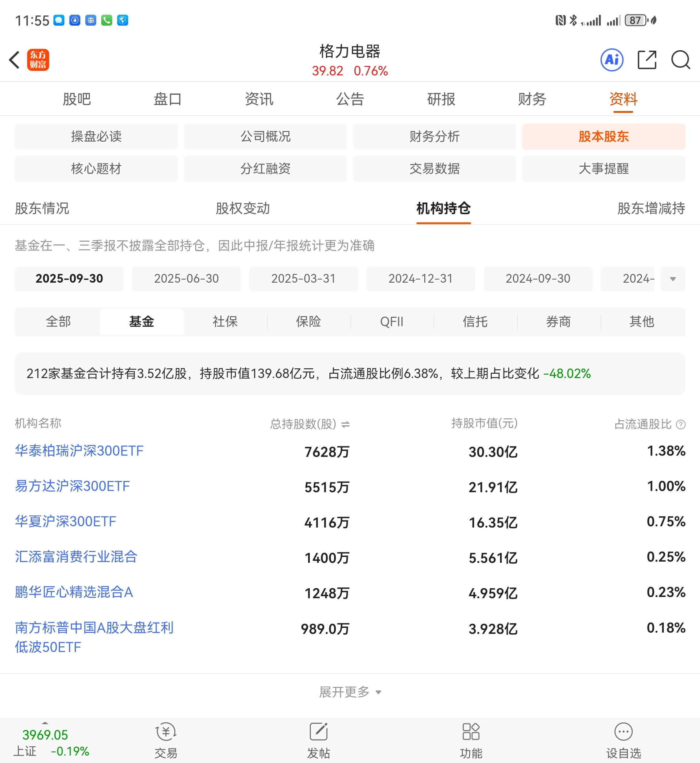700x763 pixels.
Task: Switch to 股东增减持 sub-tab
Action: (651, 209)
